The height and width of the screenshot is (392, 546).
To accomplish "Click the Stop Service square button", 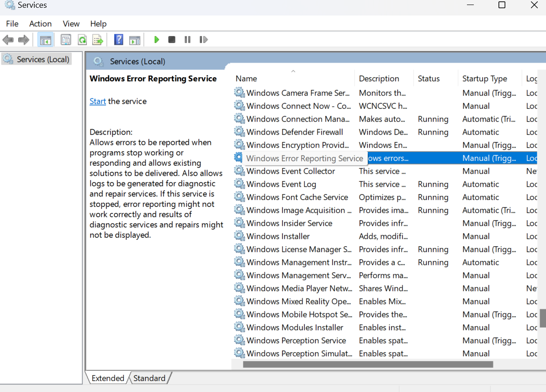I will click(x=172, y=40).
